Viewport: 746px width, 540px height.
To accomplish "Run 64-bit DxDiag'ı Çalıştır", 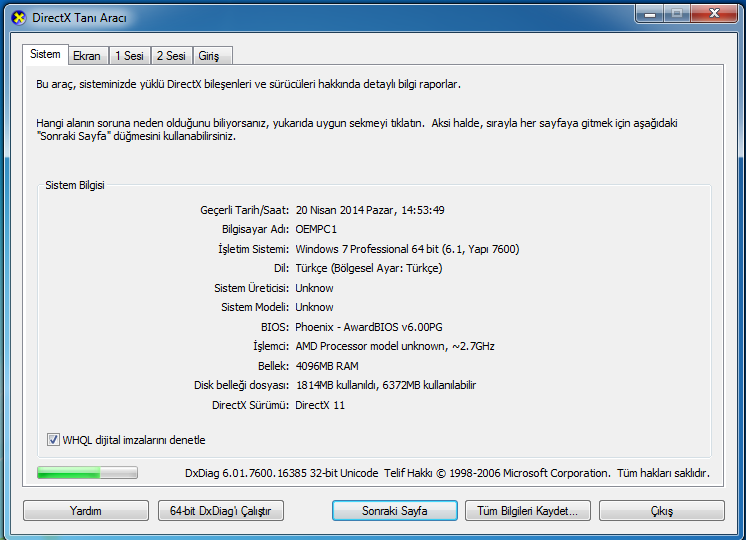I will click(220, 511).
